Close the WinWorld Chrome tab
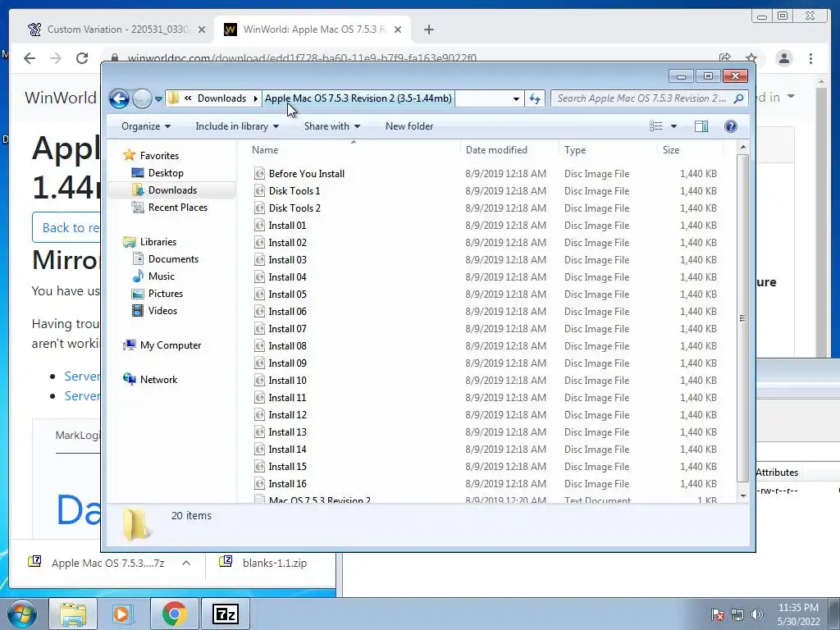This screenshot has width=840, height=630. [x=398, y=30]
